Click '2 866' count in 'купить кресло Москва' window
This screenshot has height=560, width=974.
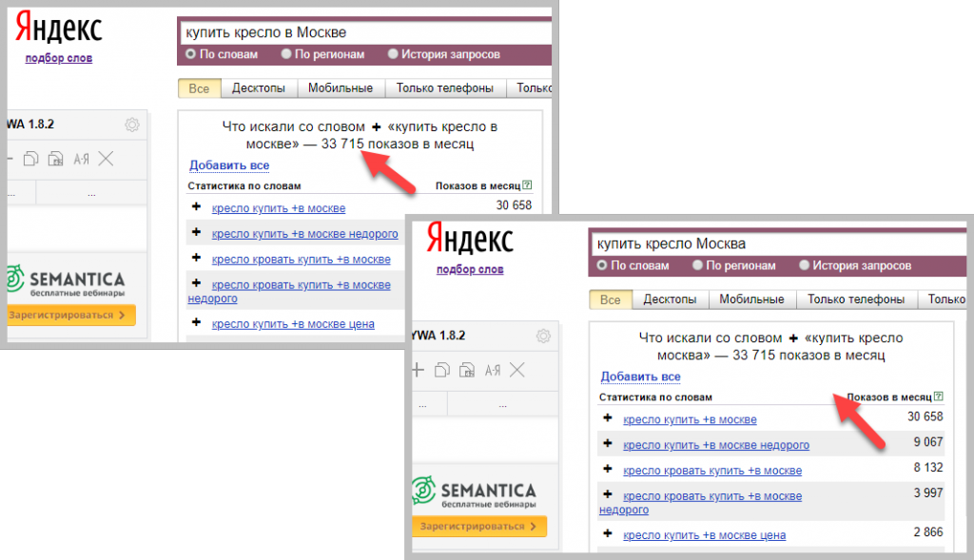tap(928, 532)
